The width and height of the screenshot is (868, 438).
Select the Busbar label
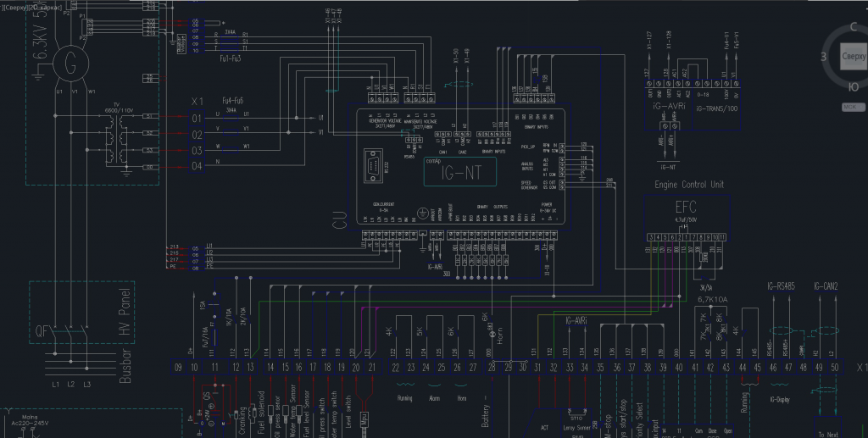(125, 365)
